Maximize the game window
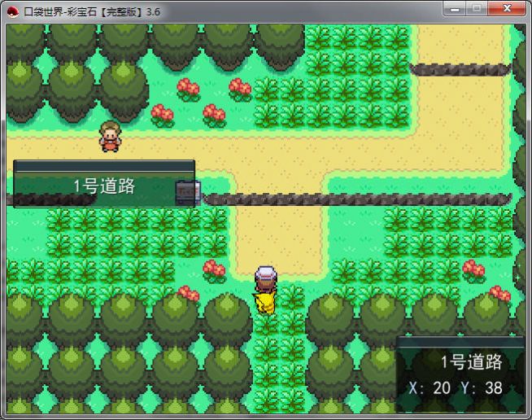This screenshot has height=420, width=532. click(477, 9)
